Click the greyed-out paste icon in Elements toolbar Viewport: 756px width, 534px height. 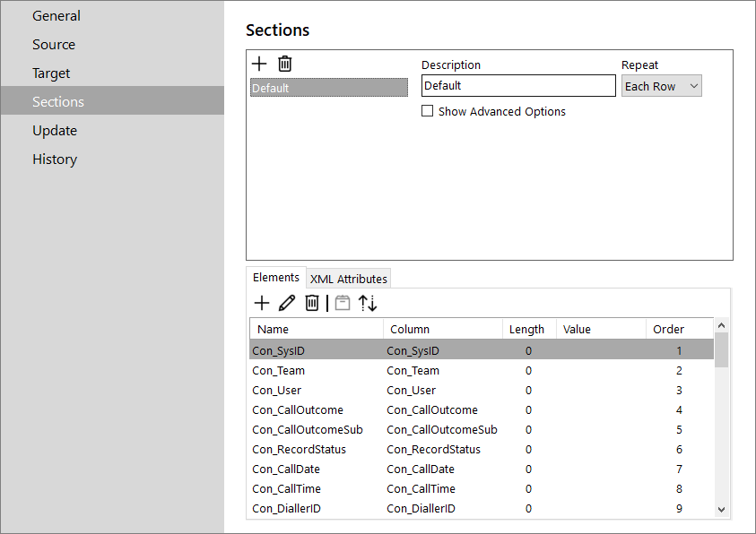(x=342, y=303)
